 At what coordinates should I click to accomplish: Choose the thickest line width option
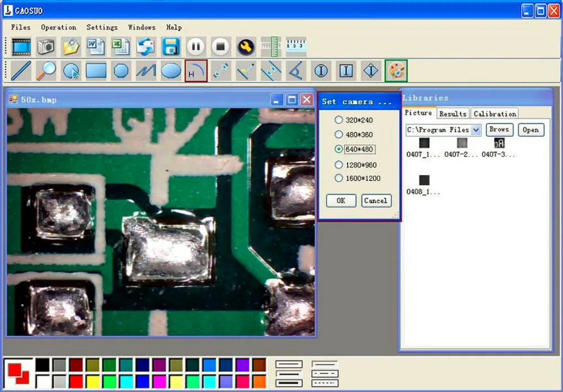289,384
